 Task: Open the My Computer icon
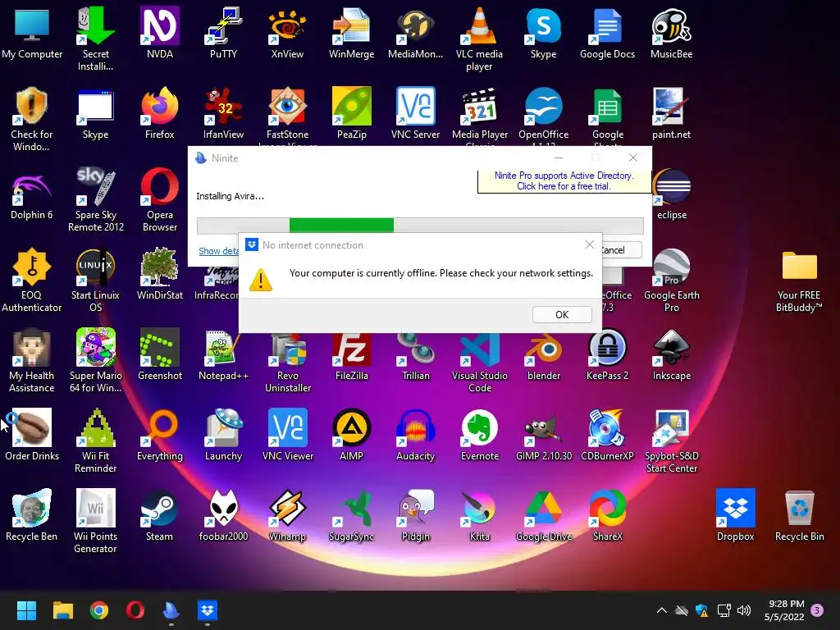[x=32, y=33]
